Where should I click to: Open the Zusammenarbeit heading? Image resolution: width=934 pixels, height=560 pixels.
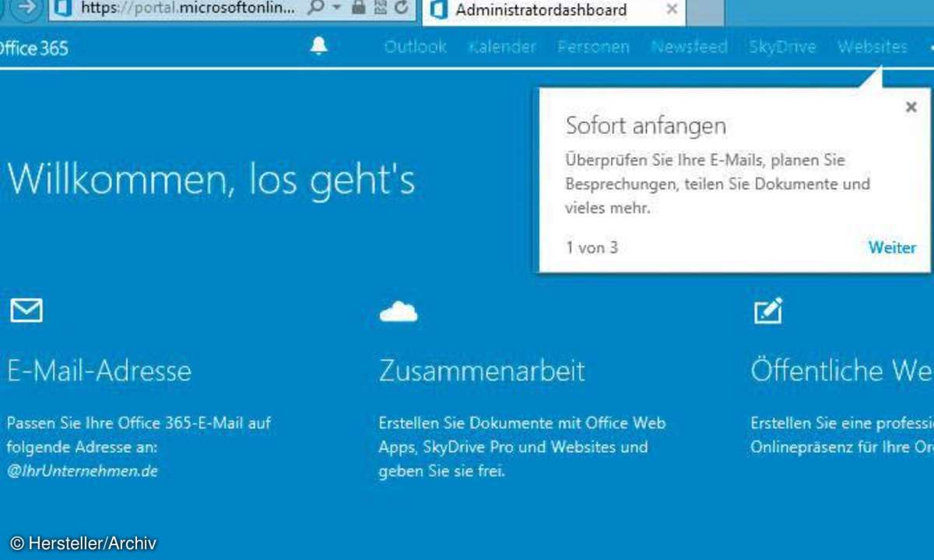(x=482, y=370)
